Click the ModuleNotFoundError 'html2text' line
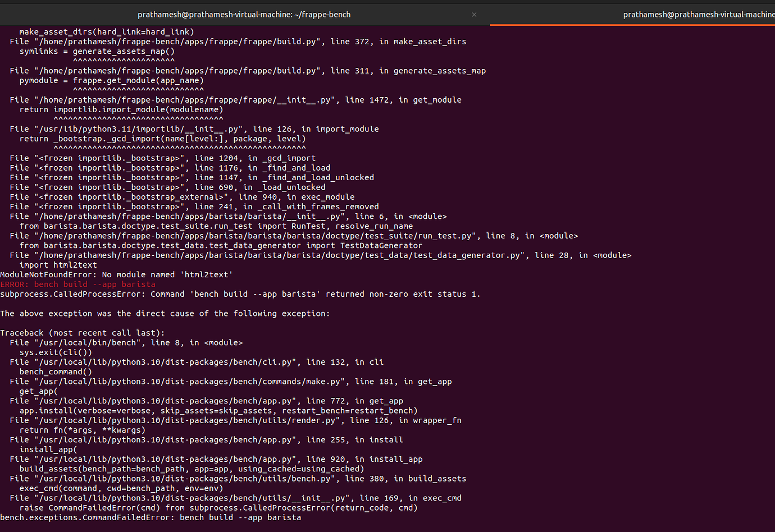 pos(116,275)
